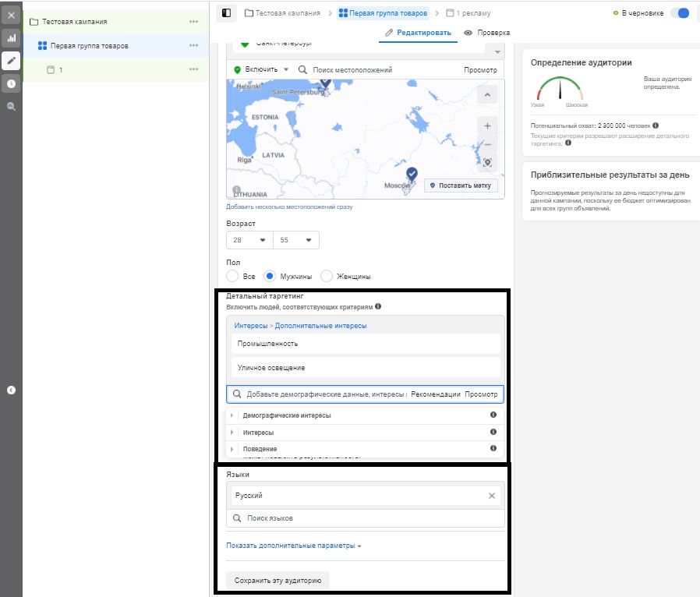This screenshot has width=700, height=597.
Task: Collapse the map with the up chevron
Action: pos(487,94)
